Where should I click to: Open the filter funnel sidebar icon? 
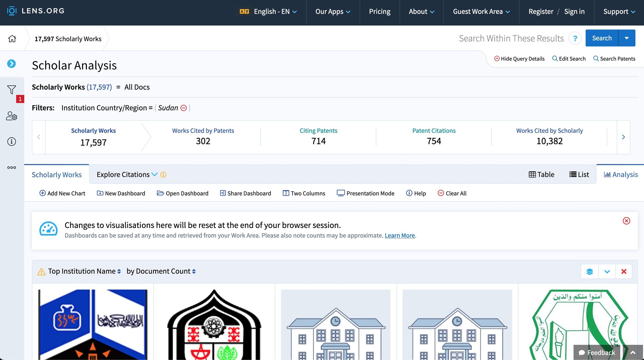pos(11,90)
